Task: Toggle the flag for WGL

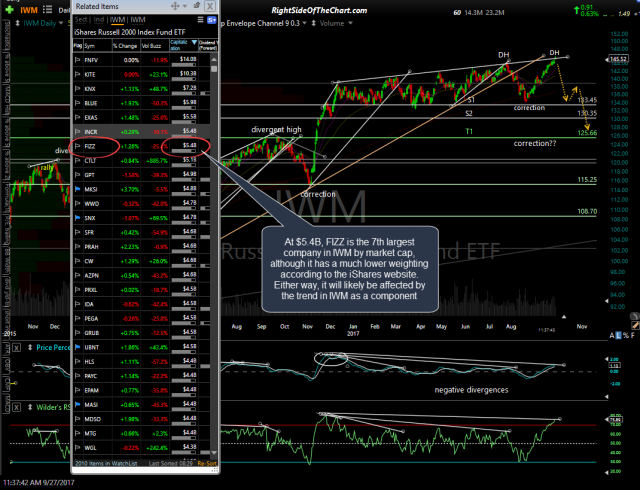Action: pos(78,448)
